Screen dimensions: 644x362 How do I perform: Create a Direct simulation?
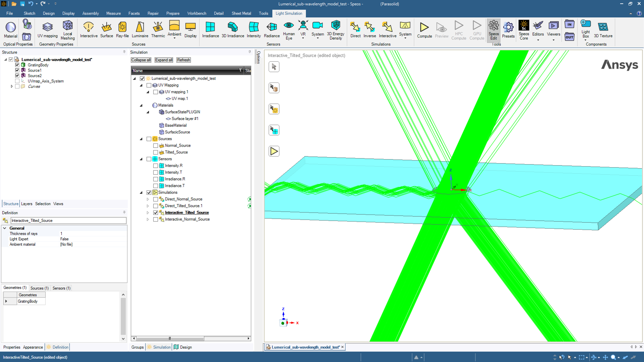355,30
